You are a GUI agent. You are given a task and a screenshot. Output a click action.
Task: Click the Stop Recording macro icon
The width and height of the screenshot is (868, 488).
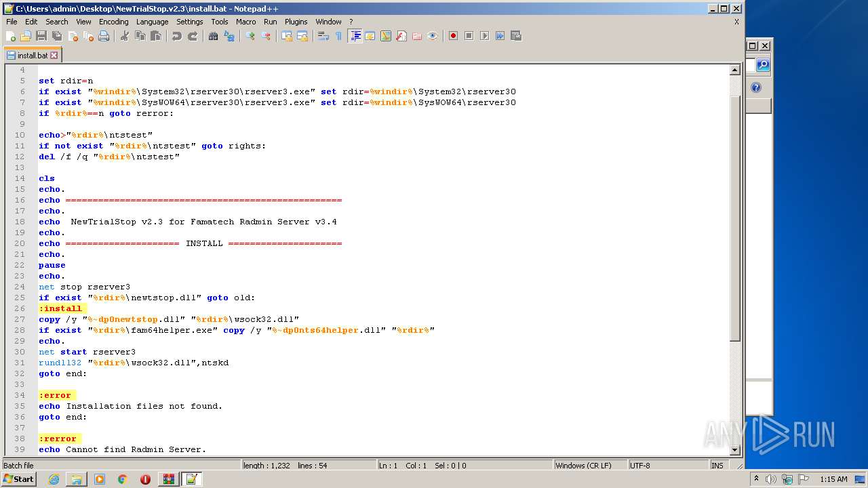(469, 36)
